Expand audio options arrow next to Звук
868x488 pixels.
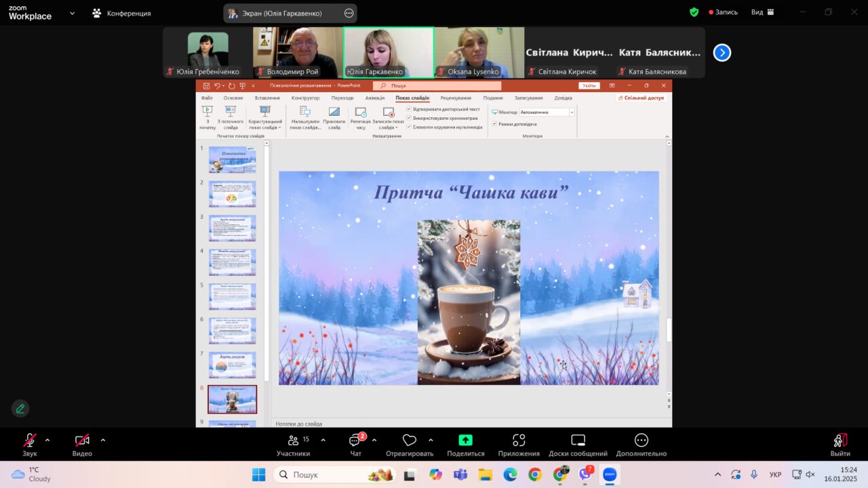pyautogui.click(x=47, y=440)
